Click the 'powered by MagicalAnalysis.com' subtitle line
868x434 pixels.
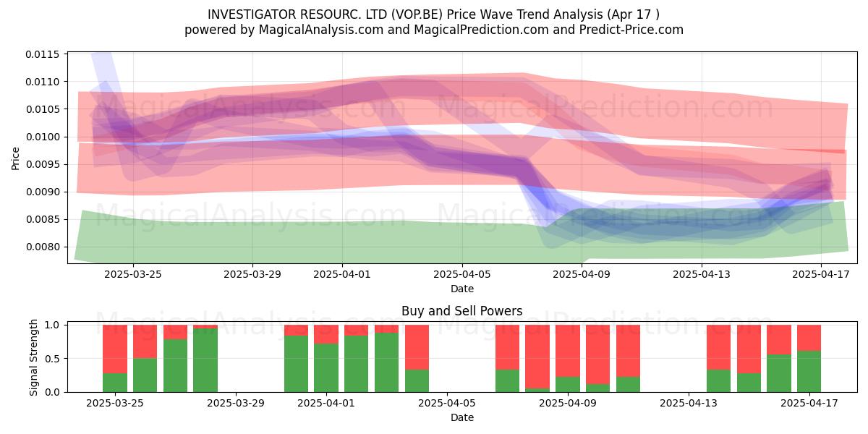[434, 30]
